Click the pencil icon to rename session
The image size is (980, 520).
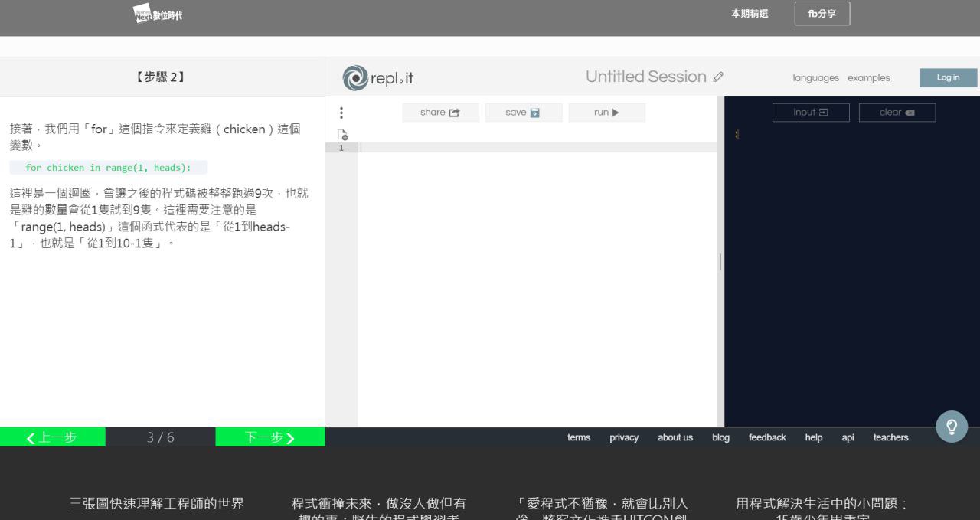click(718, 77)
